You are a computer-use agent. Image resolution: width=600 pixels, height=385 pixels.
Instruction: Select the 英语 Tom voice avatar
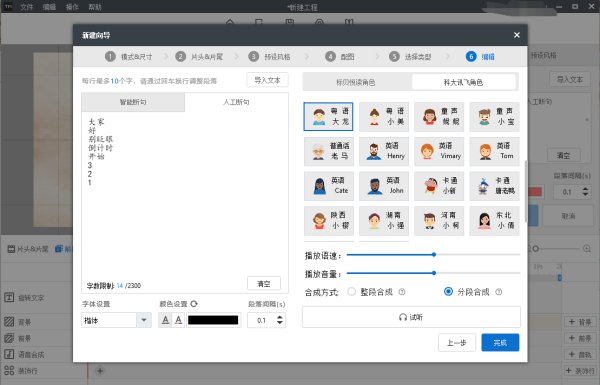coord(494,151)
